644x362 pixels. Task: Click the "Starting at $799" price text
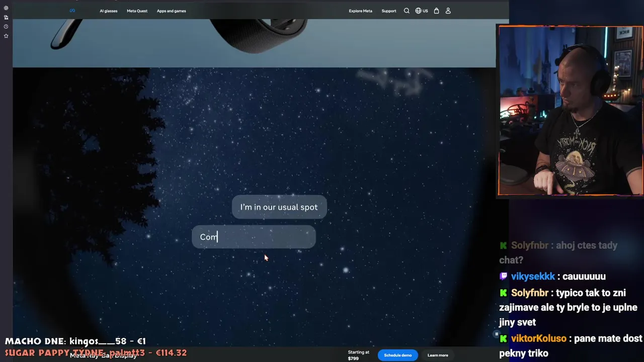click(359, 355)
